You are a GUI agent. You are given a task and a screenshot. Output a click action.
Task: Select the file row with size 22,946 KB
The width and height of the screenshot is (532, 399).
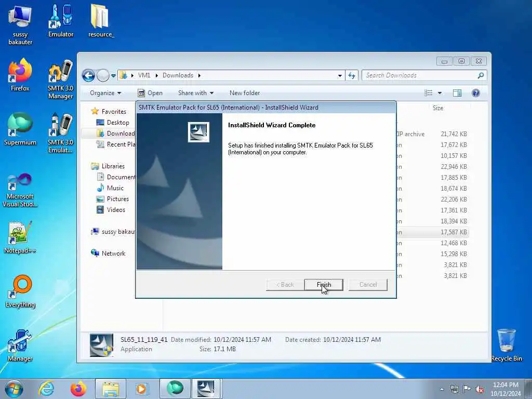(x=432, y=167)
